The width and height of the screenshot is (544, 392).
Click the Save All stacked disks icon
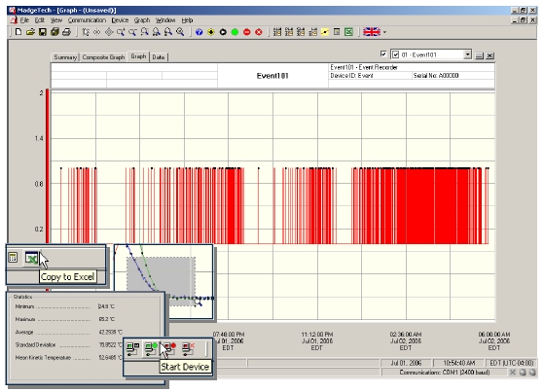(x=54, y=32)
